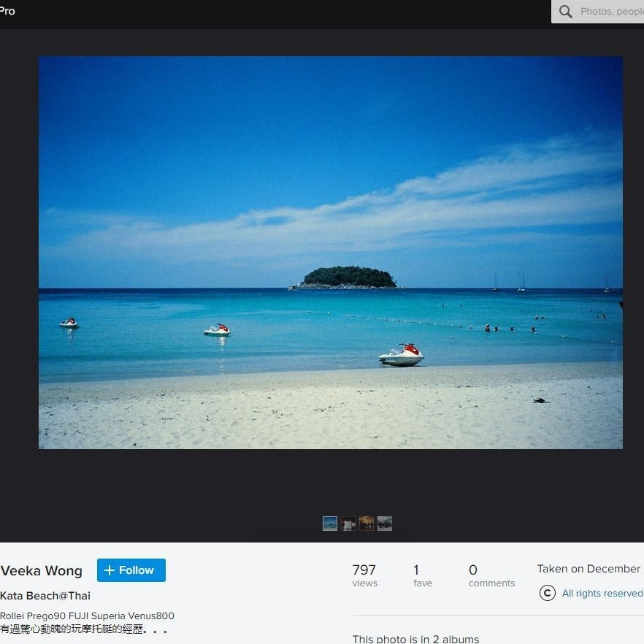The width and height of the screenshot is (644, 644).
Task: Follow Veeka Wong
Action: click(131, 570)
